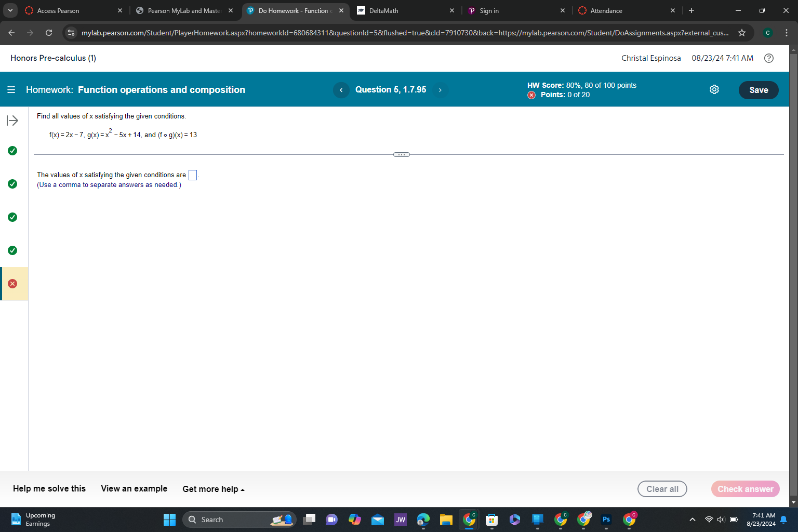Image resolution: width=798 pixels, height=532 pixels.
Task: Launch the purple video chat app
Action: [x=332, y=520]
